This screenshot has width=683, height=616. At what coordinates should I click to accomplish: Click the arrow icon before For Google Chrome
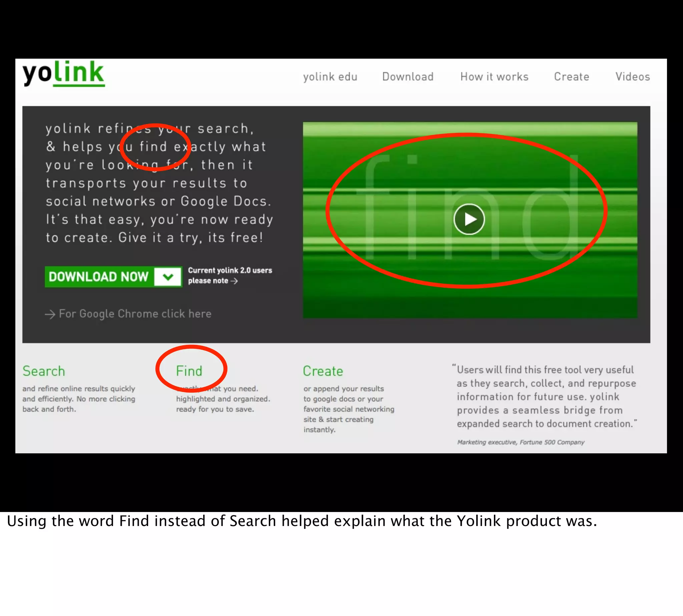tap(50, 314)
